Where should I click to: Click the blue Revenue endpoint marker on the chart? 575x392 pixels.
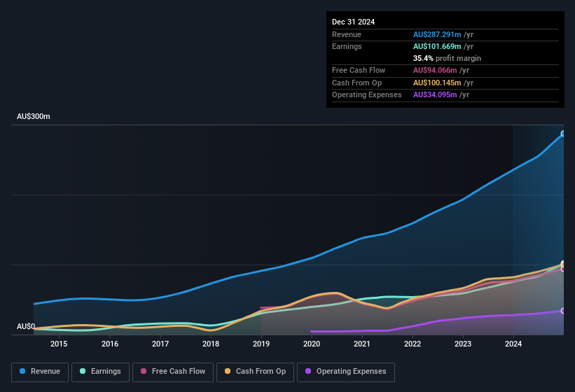click(x=563, y=134)
